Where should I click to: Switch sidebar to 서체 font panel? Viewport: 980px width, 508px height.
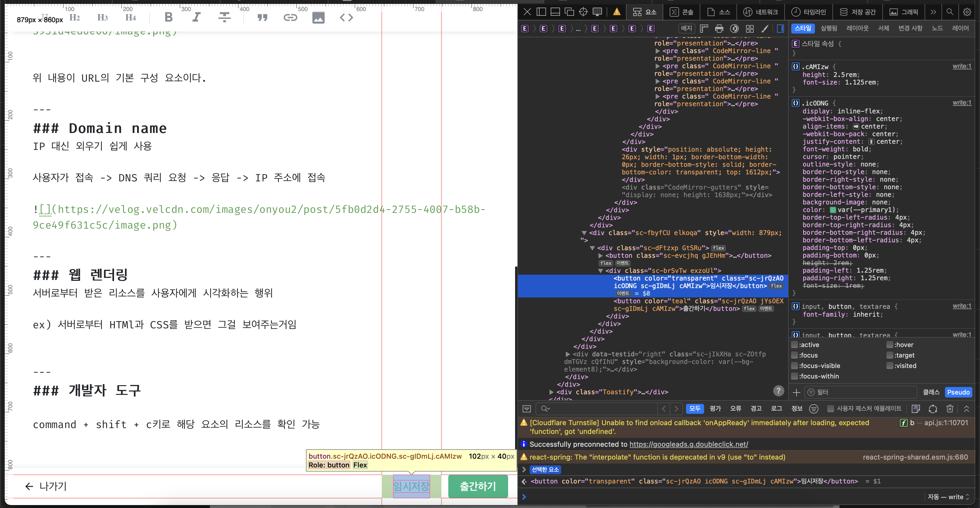[x=883, y=28]
